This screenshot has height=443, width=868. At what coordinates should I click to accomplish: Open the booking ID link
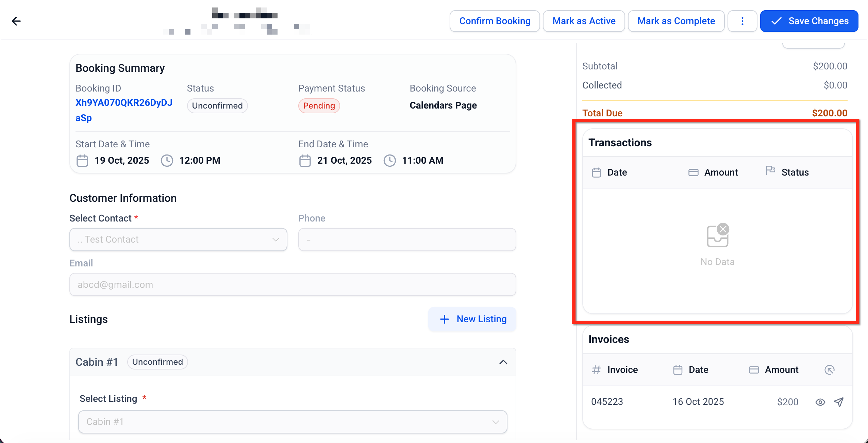point(124,103)
